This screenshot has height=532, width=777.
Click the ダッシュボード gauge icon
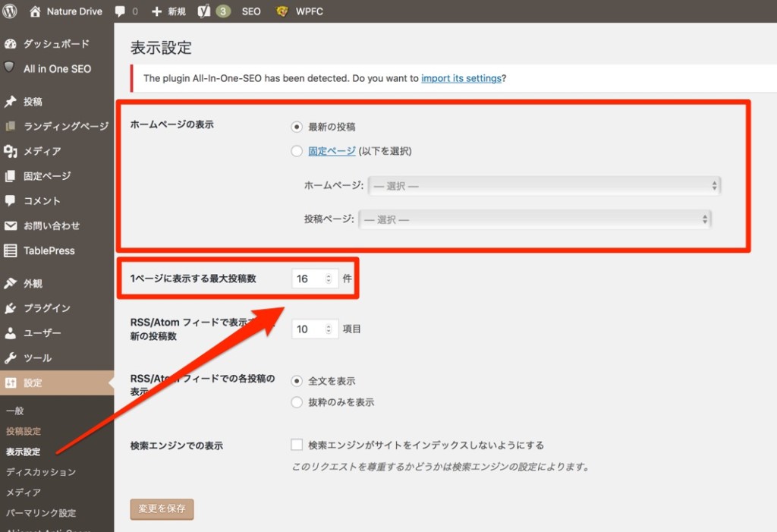11,43
